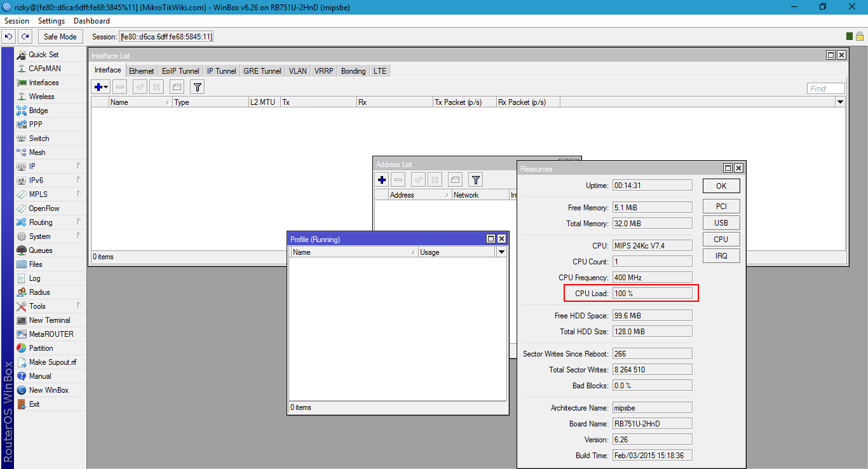Click add plus in Address List
This screenshot has height=469, width=868.
(382, 180)
